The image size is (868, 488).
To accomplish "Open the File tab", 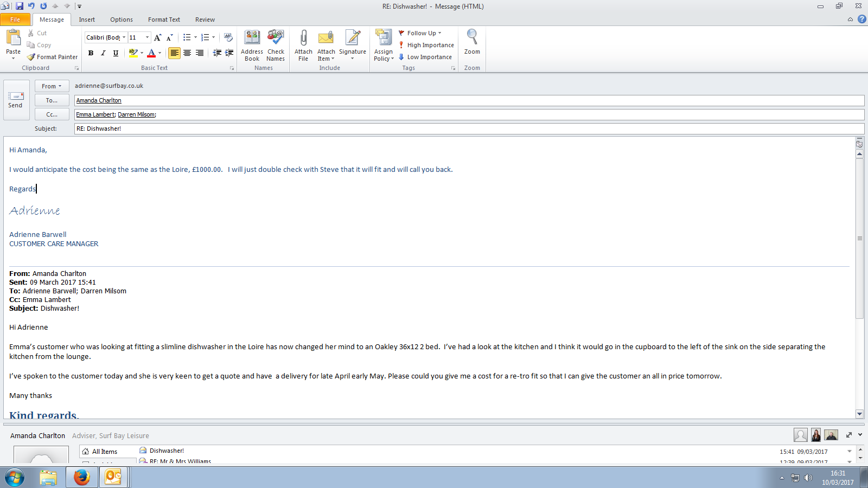I will pyautogui.click(x=15, y=20).
